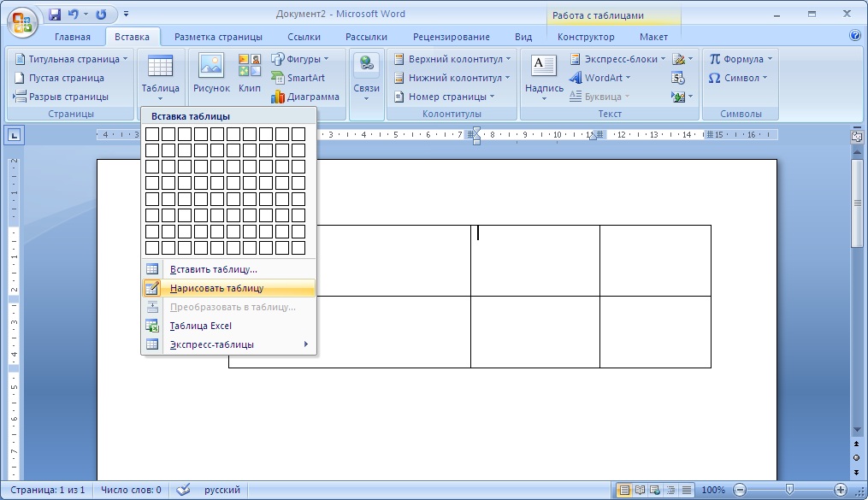The height and width of the screenshot is (500, 868).
Task: Expand the Символ symbol dropdown
Action: (x=739, y=78)
